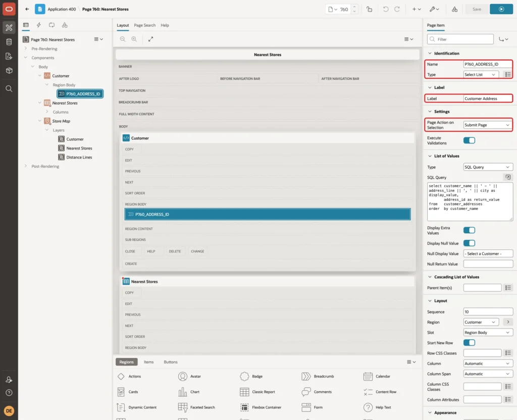Open the SQL Query code editor icon
The height and width of the screenshot is (420, 517).
pyautogui.click(x=508, y=177)
